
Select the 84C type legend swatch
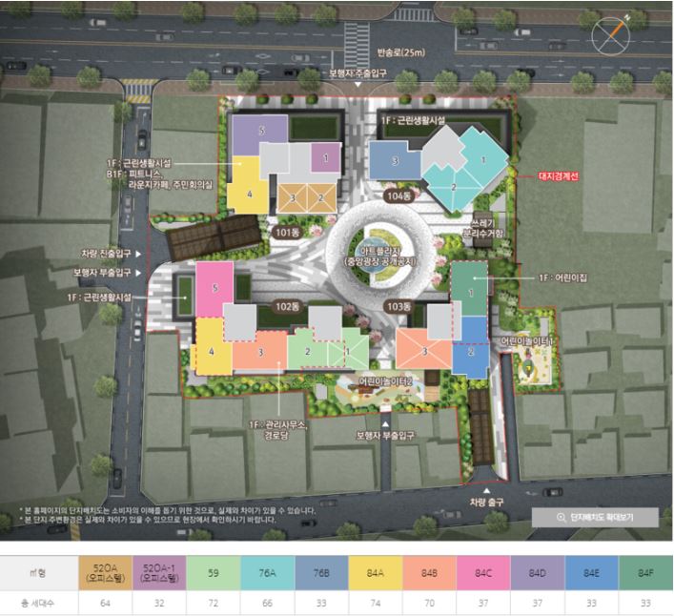pos(483,572)
